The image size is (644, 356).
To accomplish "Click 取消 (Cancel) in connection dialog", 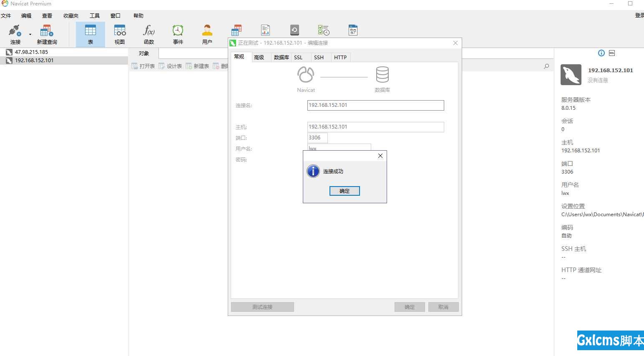I will tap(443, 307).
